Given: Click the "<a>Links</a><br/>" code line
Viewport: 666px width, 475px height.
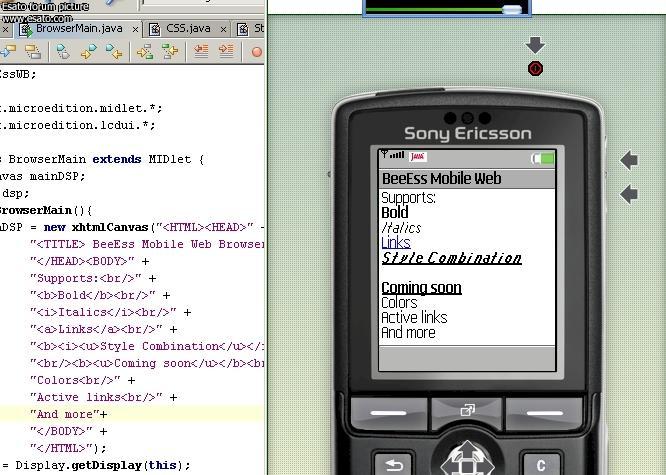Looking at the screenshot, I should (x=104, y=329).
